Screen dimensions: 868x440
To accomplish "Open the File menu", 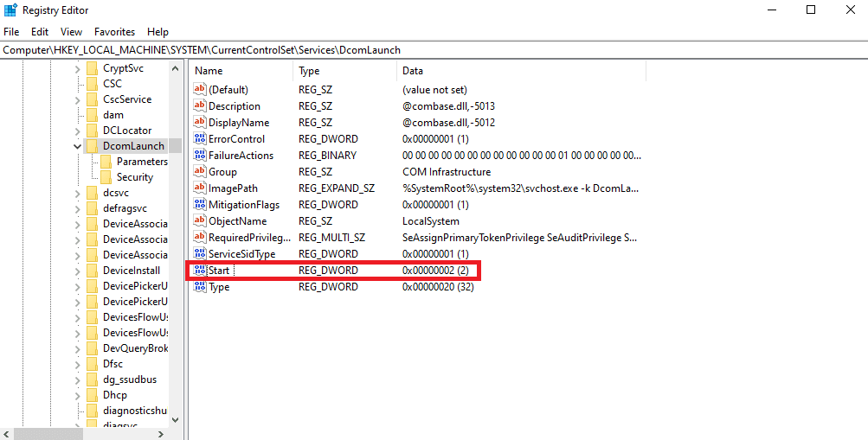I will click(x=11, y=32).
